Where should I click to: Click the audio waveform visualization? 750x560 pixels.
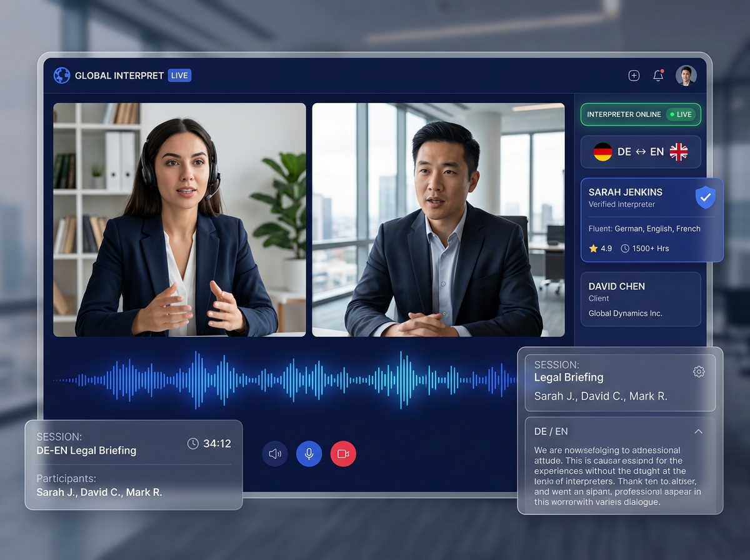click(284, 379)
